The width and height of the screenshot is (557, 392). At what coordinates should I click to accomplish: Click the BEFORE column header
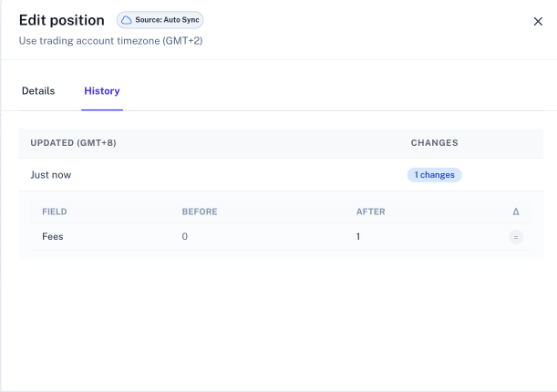pos(200,211)
